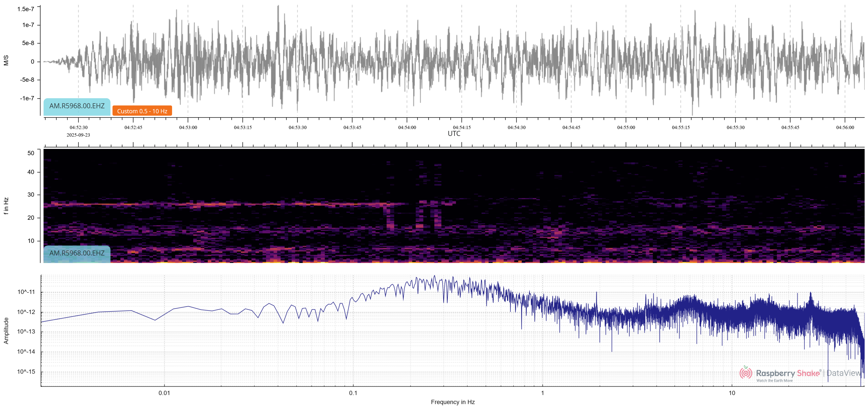The image size is (868, 409).
Task: Click the 1.5e-7 waveform amplitude label
Action: [26, 9]
